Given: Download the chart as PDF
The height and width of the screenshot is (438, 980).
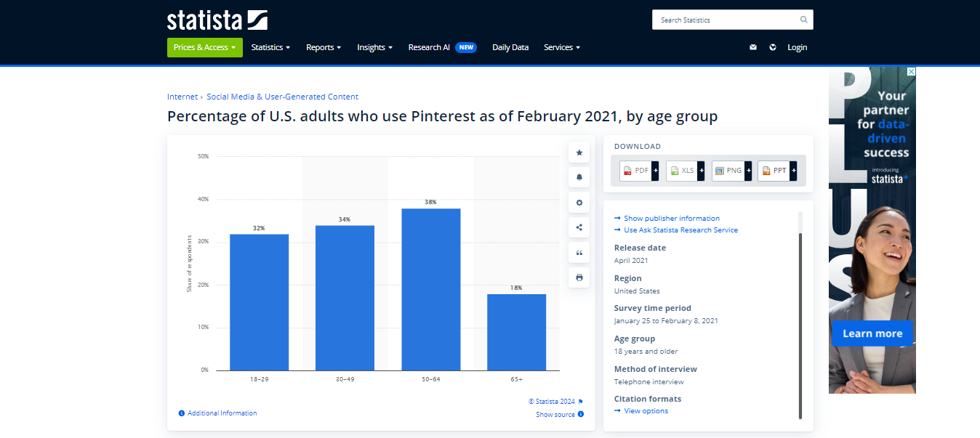Looking at the screenshot, I should click(640, 171).
